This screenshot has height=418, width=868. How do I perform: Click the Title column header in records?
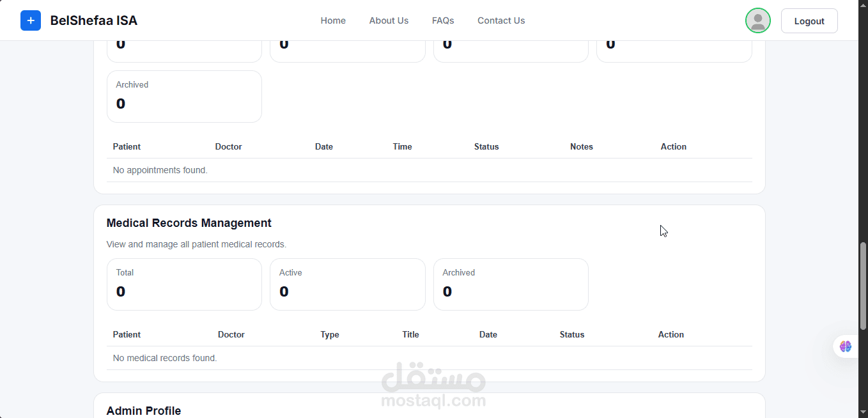tap(410, 334)
